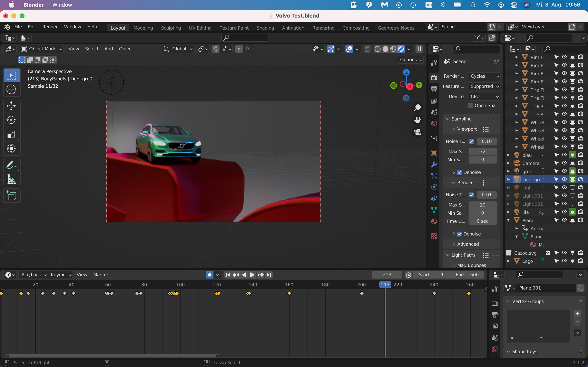Open the Render menu

tap(50, 27)
